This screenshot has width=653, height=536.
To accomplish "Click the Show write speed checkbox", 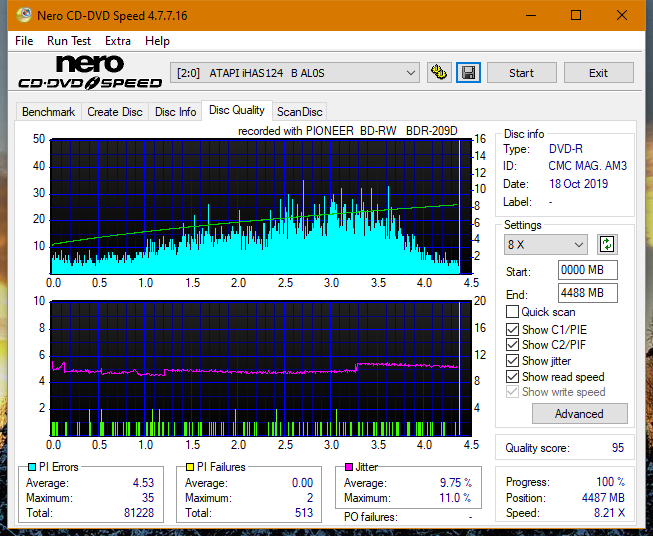I will point(512,392).
